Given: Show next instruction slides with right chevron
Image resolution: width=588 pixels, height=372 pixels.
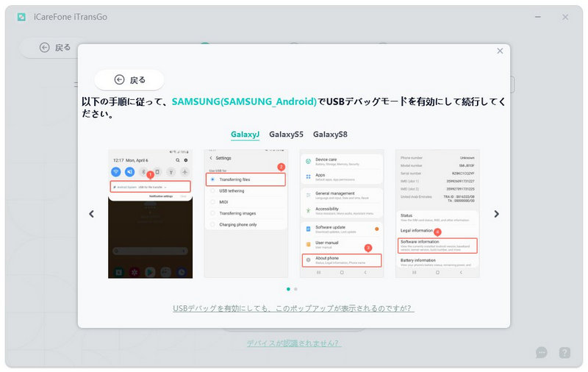Looking at the screenshot, I should point(497,214).
